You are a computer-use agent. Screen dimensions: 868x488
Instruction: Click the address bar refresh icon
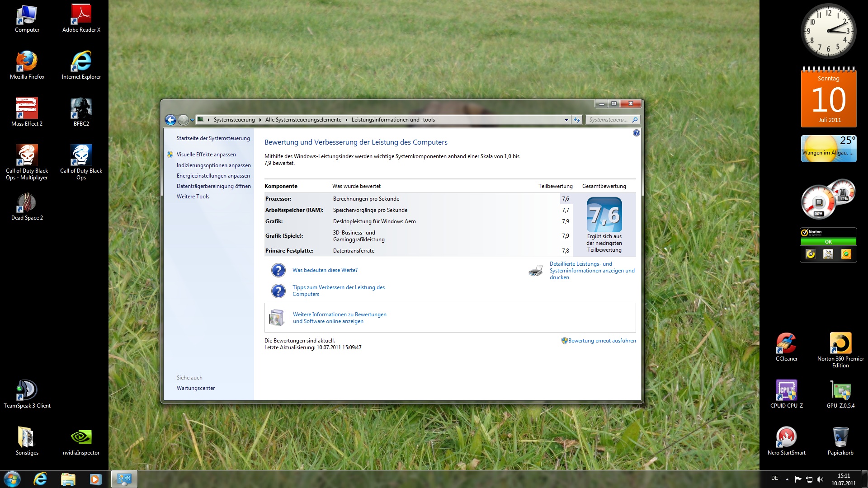[x=577, y=120]
